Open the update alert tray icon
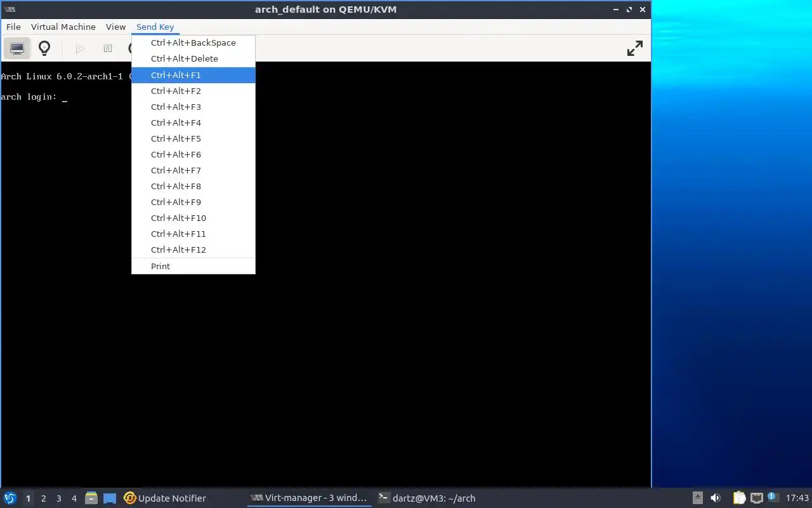The image size is (812, 508). point(772,497)
